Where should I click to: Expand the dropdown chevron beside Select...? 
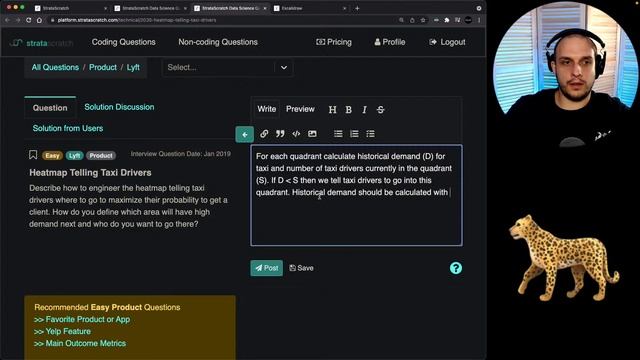(284, 67)
